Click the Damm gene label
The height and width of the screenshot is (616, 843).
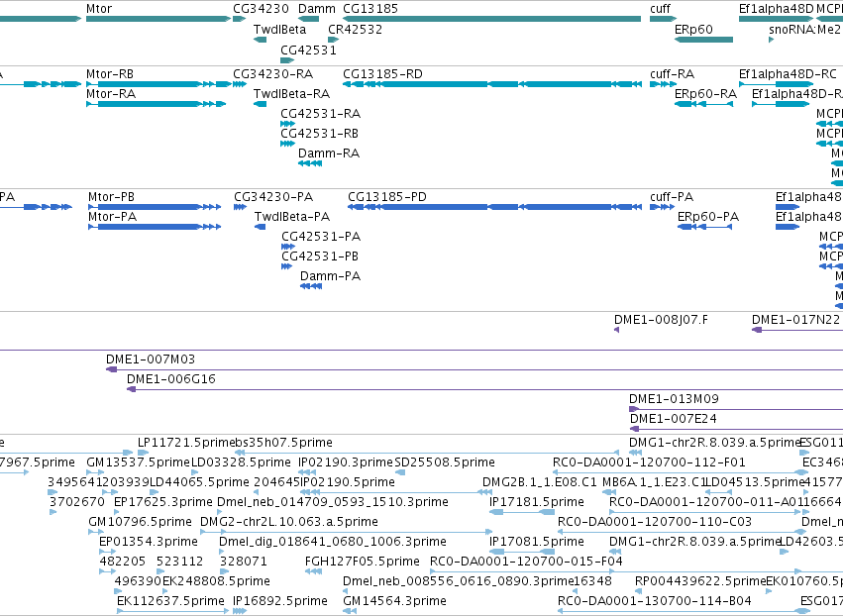pos(317,9)
